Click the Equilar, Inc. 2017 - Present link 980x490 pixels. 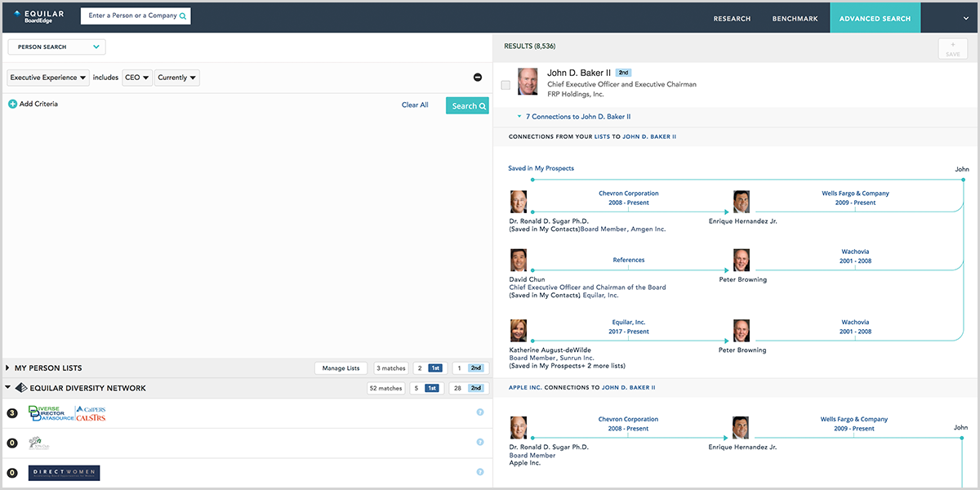click(629, 327)
